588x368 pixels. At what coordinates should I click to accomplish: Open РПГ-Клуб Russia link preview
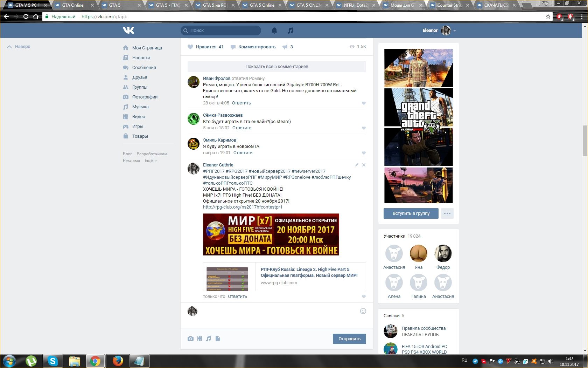point(284,277)
